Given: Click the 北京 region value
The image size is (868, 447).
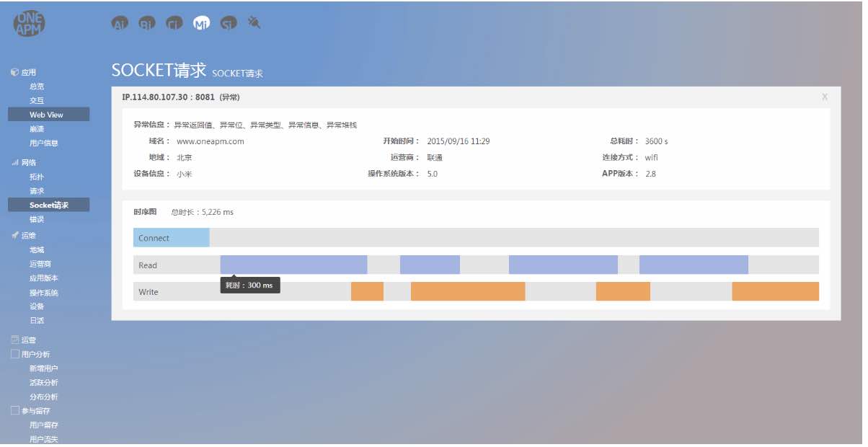Looking at the screenshot, I should coord(185,157).
